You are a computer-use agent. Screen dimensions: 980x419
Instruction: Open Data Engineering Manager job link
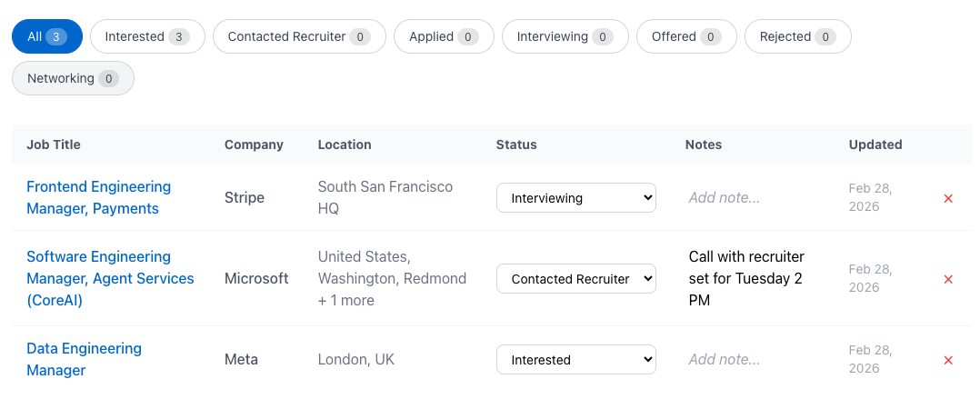tap(85, 360)
